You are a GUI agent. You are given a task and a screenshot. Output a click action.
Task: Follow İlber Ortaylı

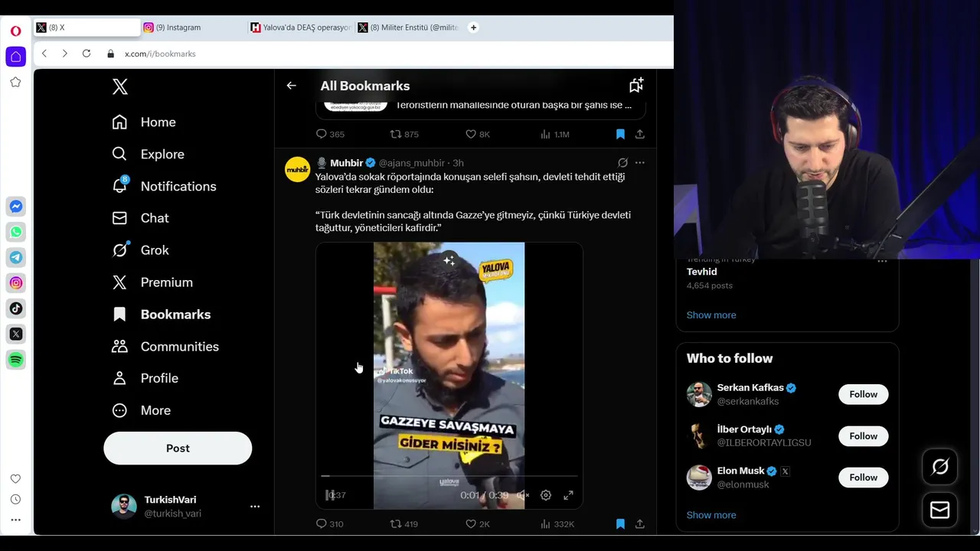pos(863,436)
